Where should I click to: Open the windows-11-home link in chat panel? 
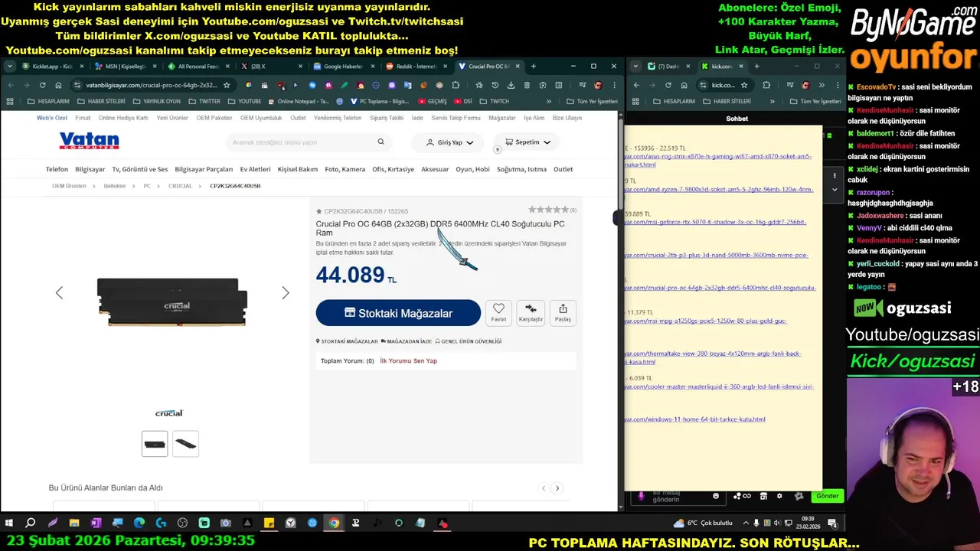pos(695,419)
